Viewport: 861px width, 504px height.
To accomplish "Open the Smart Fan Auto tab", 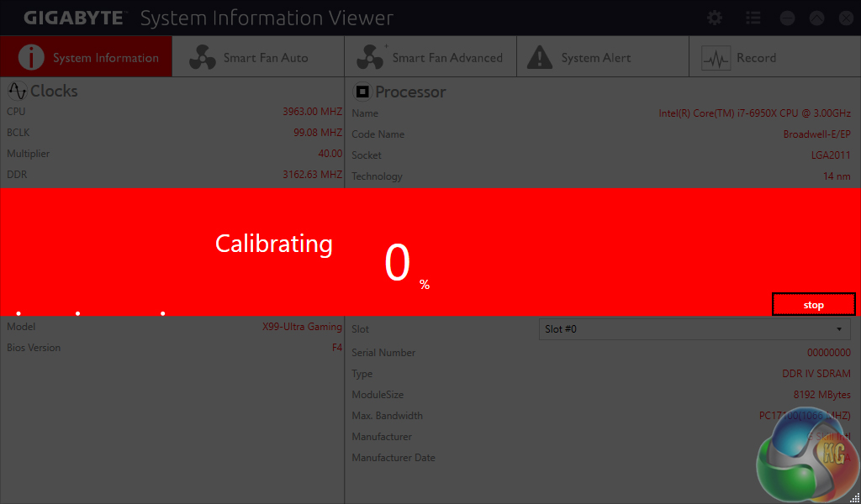I will point(258,57).
